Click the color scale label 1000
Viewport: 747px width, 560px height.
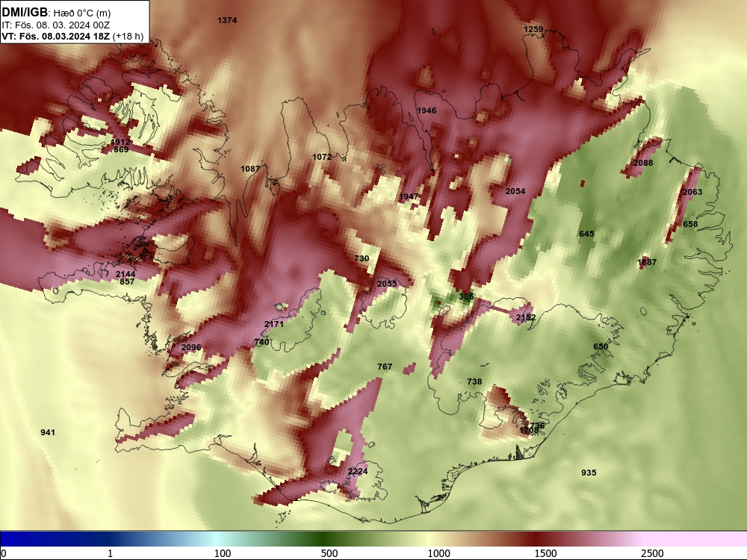[438, 553]
